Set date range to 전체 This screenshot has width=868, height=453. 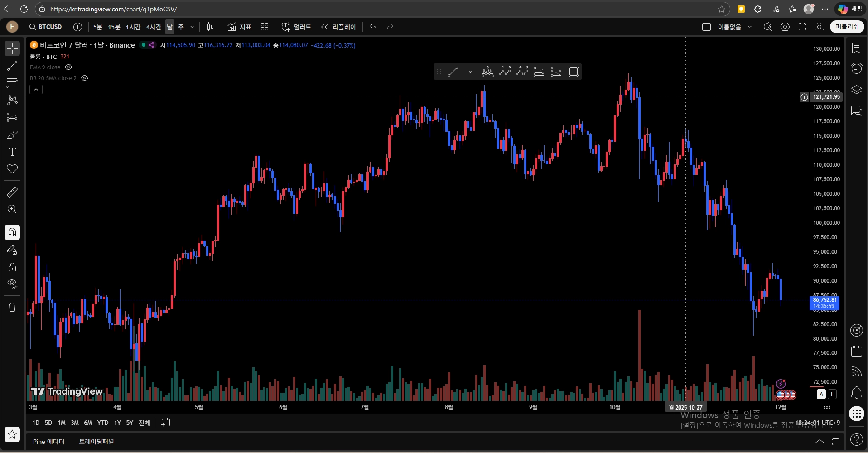(145, 423)
